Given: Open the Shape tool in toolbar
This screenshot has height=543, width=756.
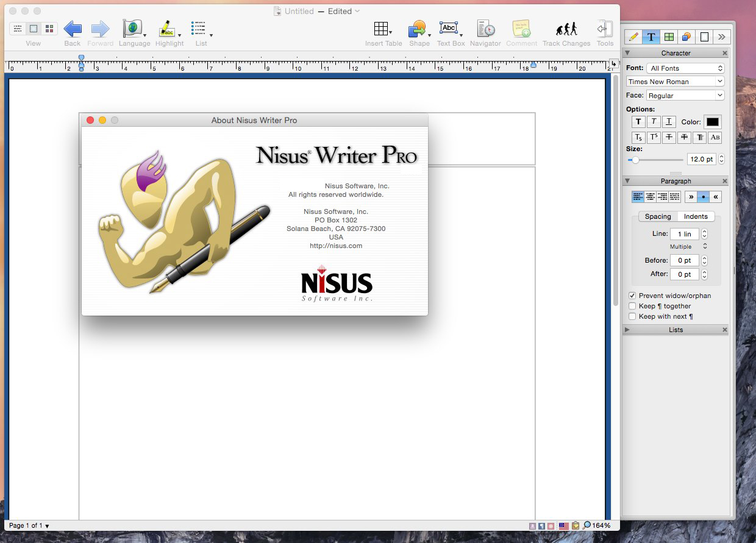Looking at the screenshot, I should (x=419, y=29).
